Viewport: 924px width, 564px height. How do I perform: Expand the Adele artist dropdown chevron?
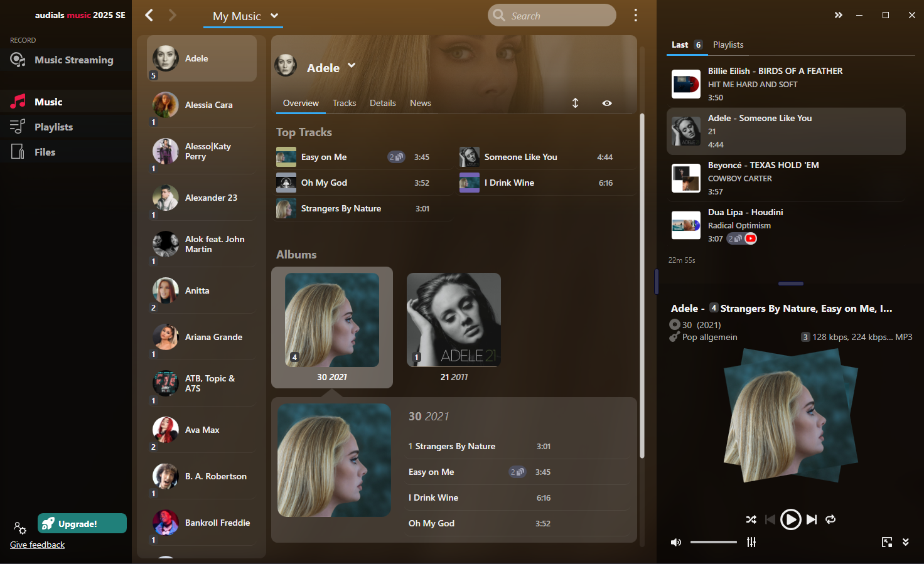click(x=352, y=65)
